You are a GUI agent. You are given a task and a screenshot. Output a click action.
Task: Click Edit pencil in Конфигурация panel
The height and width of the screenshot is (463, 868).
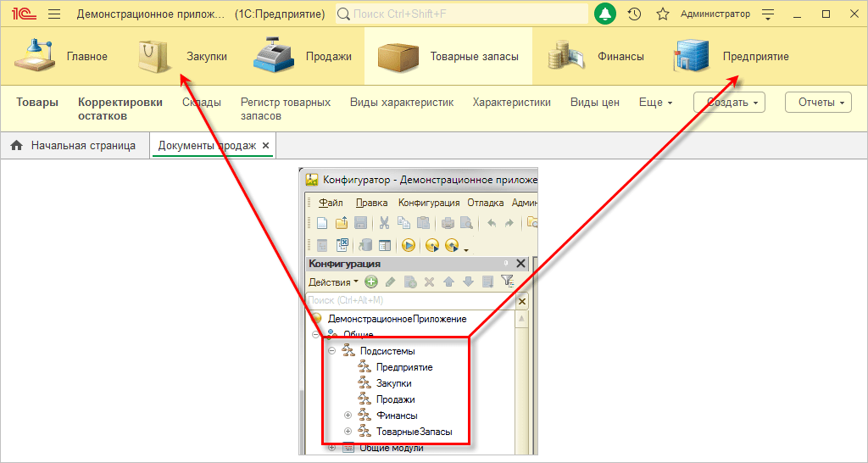pos(390,282)
